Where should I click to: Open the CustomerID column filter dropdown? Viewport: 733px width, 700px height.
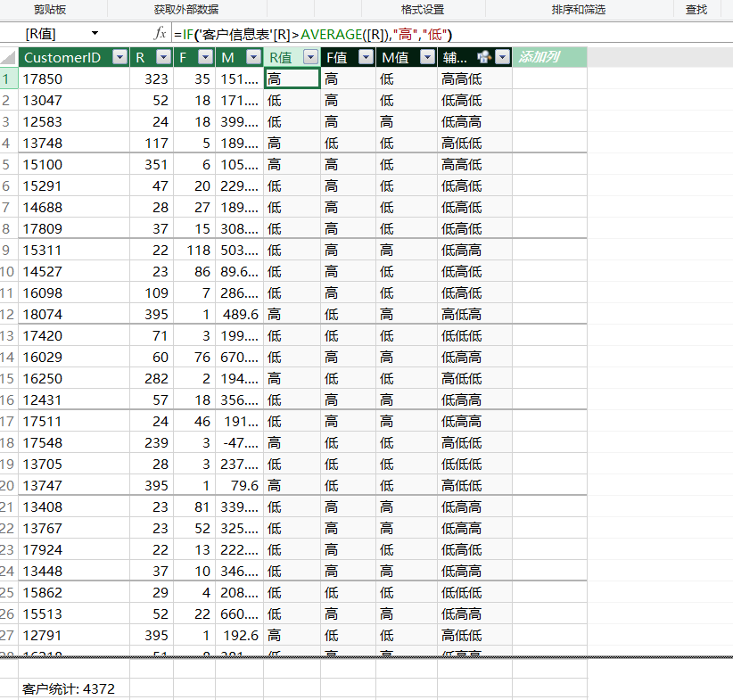pos(120,57)
